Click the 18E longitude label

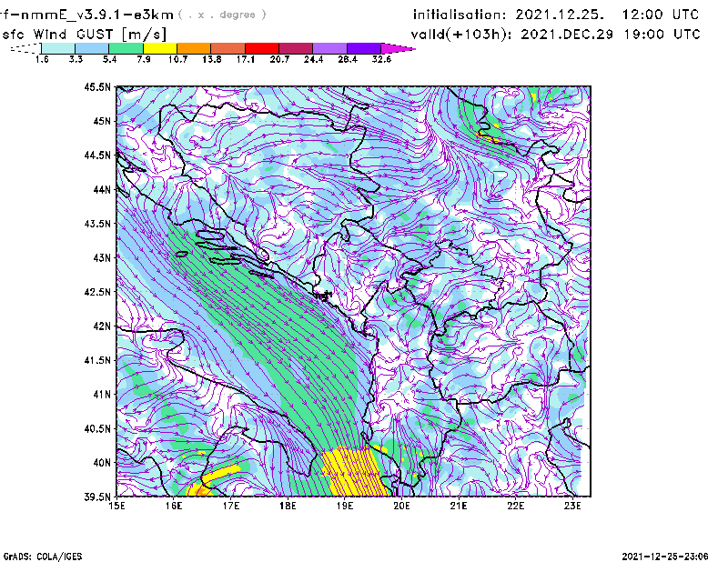[x=288, y=506]
